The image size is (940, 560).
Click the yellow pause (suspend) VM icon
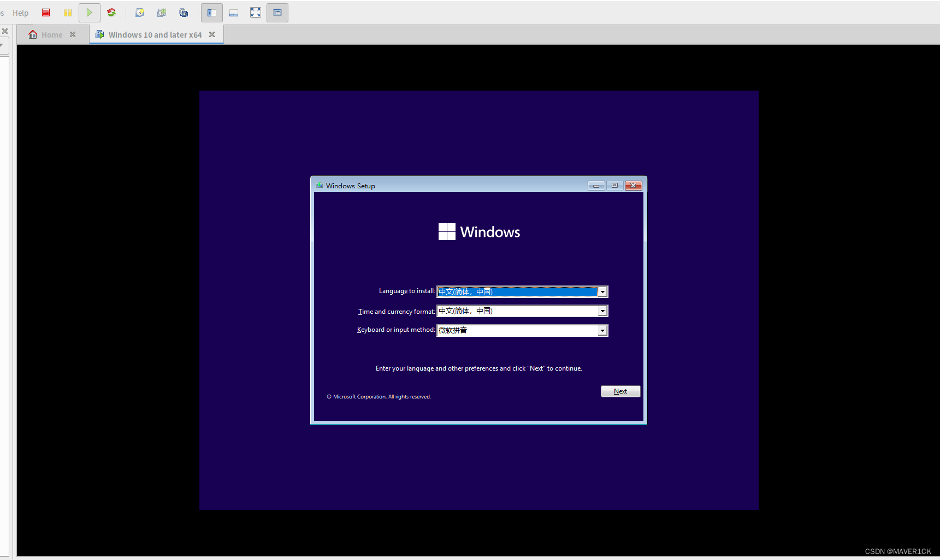(68, 13)
